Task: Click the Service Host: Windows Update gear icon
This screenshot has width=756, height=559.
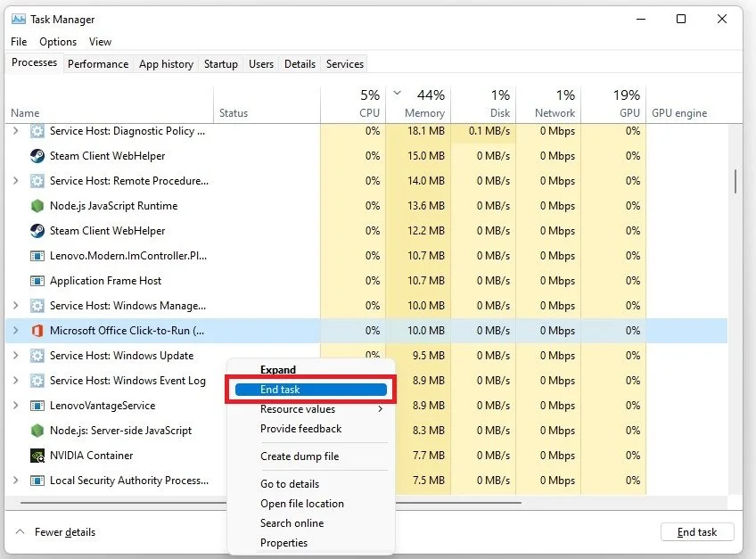Action: click(37, 356)
